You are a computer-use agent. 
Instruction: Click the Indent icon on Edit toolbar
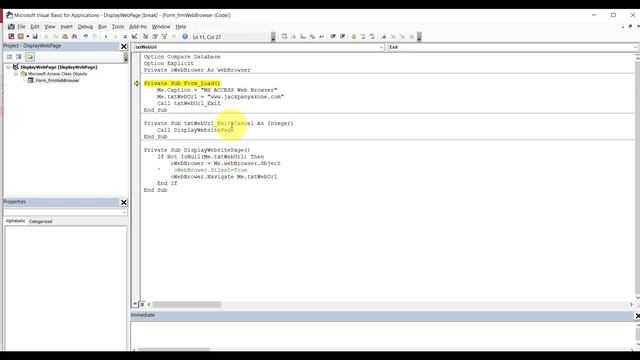click(333, 37)
